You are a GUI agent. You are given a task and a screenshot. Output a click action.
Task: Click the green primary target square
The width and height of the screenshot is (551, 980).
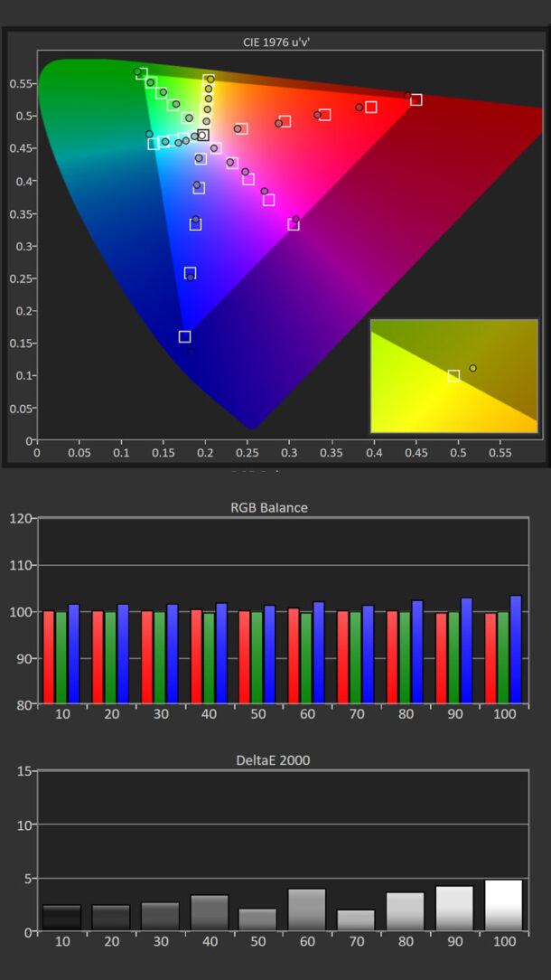142,74
